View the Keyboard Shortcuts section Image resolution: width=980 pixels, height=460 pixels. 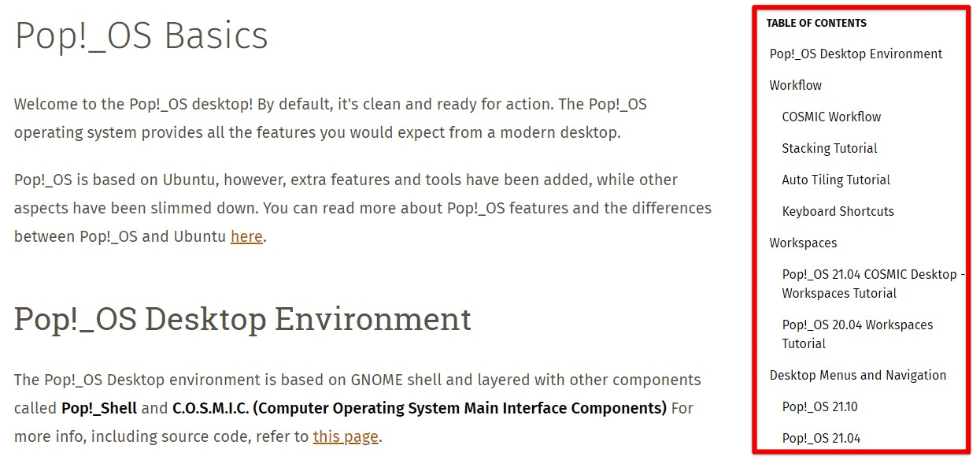tap(838, 211)
